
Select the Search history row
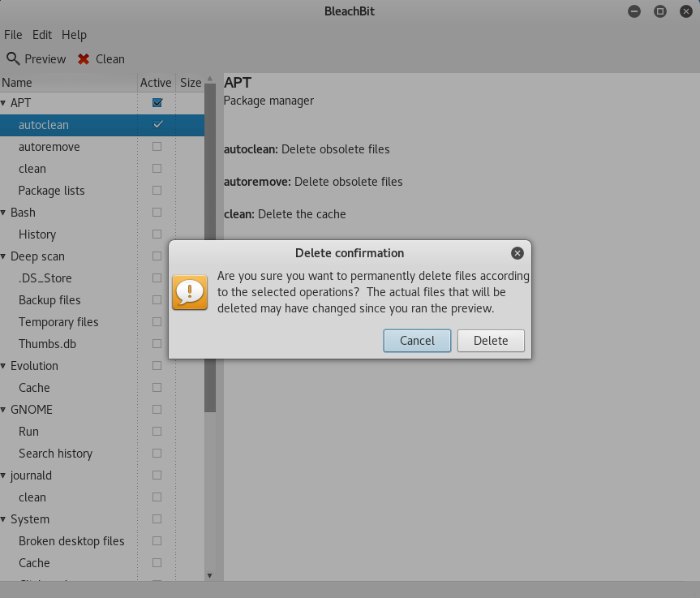[102, 454]
